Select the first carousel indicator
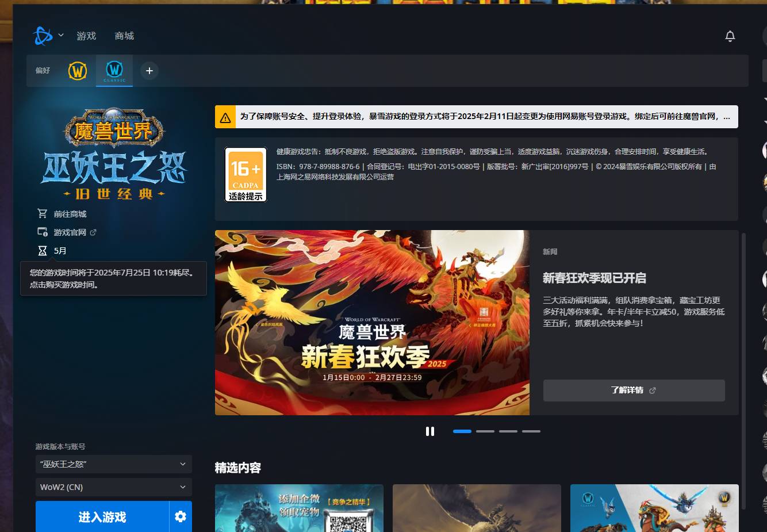 pyautogui.click(x=462, y=431)
